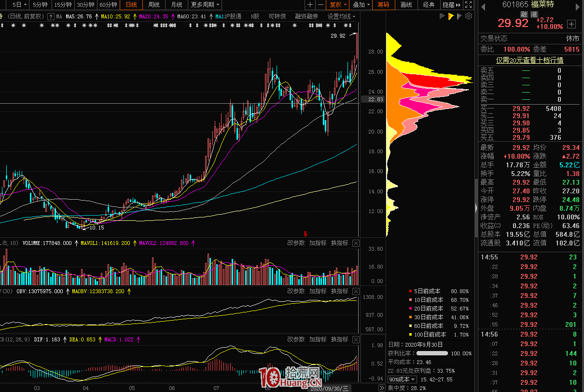Switch to 经典 classic view

[x=429, y=5]
